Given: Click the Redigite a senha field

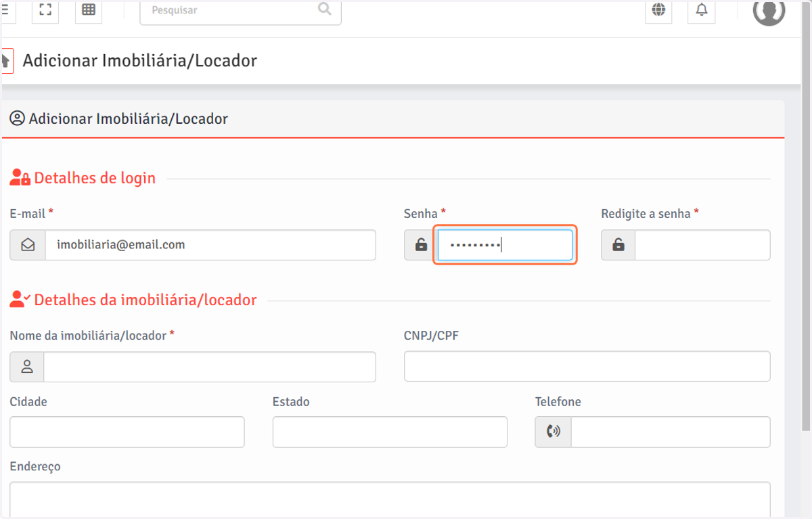Looking at the screenshot, I should [x=702, y=245].
